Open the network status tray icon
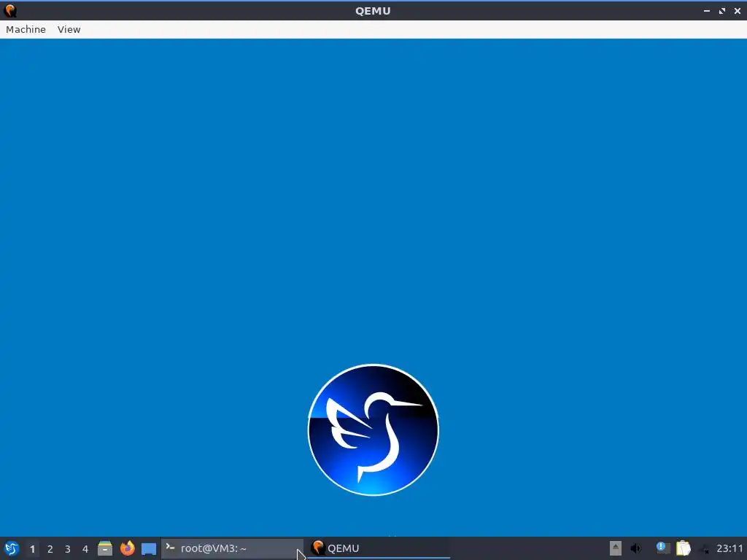This screenshot has height=560, width=747. tap(704, 548)
